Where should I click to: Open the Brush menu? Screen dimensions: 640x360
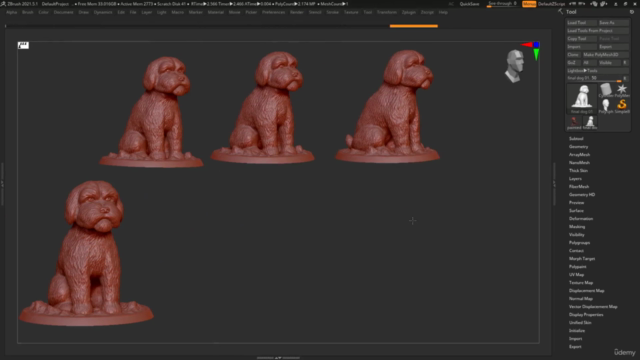(x=28, y=12)
